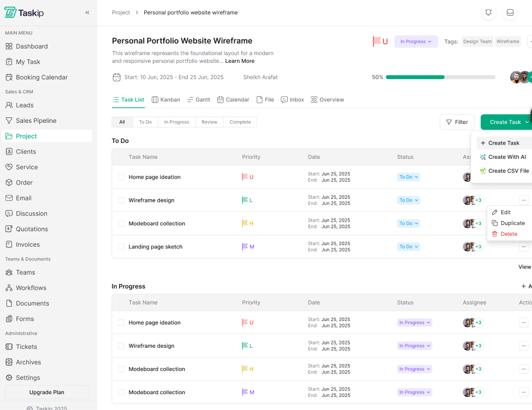This screenshot has width=532, height=410.
Task: Select the Review filter tab
Action: click(209, 122)
